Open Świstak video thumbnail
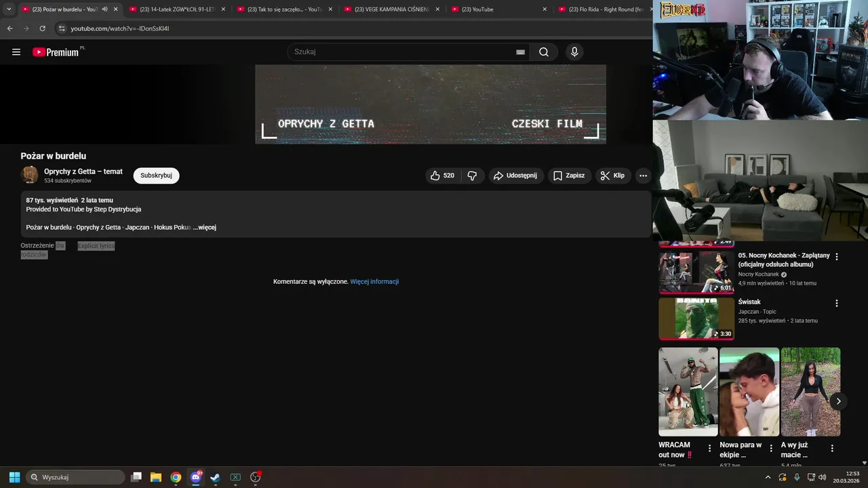The width and height of the screenshot is (868, 488). coord(696,319)
